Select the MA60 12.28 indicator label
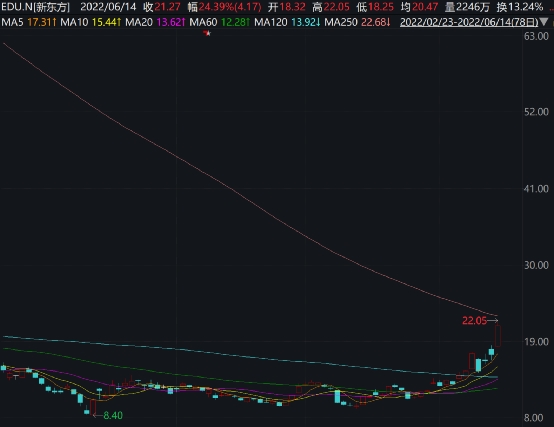Screen dimensions: 554x427 (x=220, y=23)
